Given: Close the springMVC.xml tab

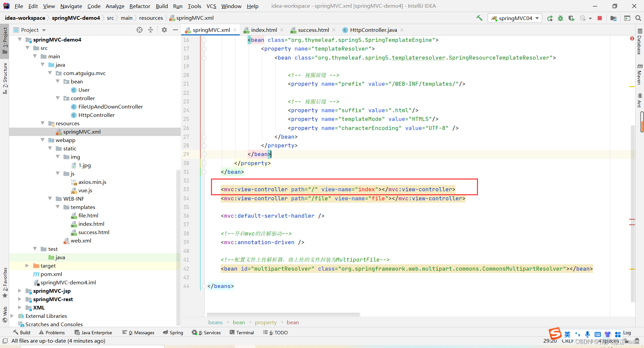Looking at the screenshot, I should point(235,30).
